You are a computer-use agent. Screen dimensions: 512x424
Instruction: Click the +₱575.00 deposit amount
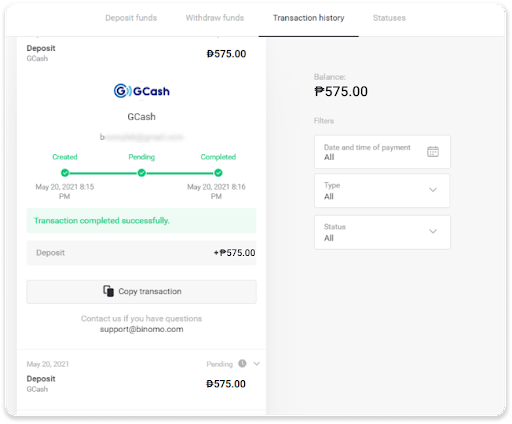234,253
